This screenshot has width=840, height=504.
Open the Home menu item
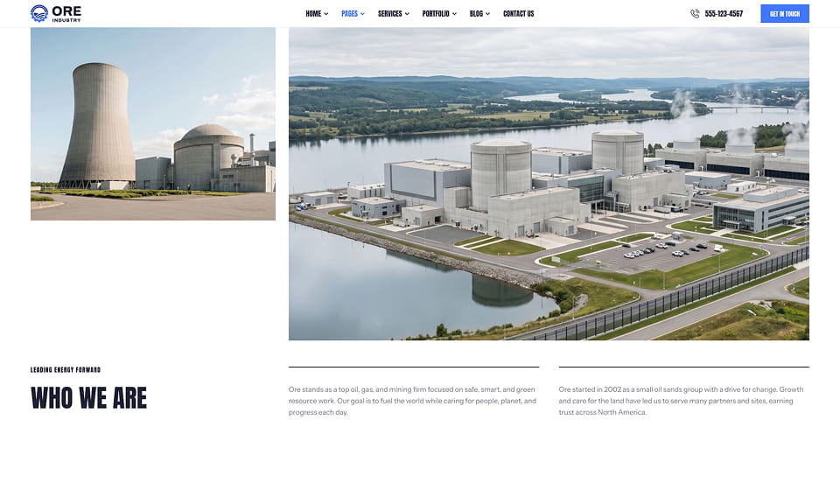point(313,14)
